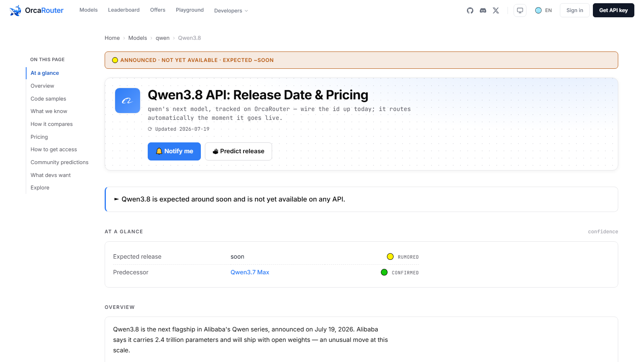
Task: Click the globe language icon
Action: pyautogui.click(x=538, y=10)
